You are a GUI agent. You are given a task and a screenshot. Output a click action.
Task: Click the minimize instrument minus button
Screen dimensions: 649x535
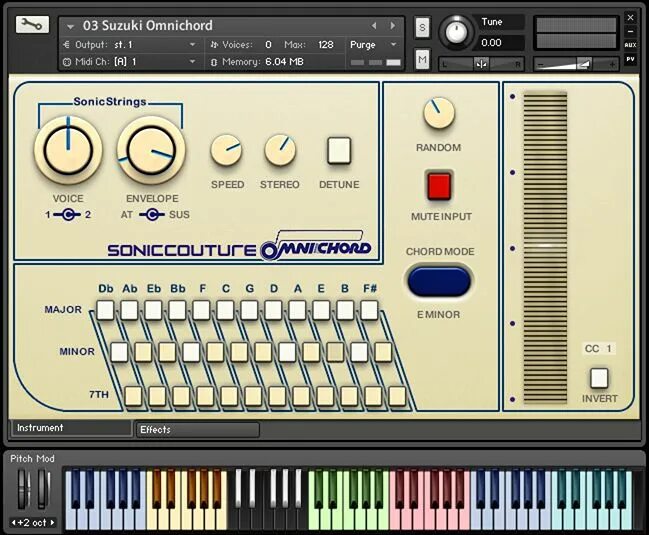pyautogui.click(x=630, y=31)
